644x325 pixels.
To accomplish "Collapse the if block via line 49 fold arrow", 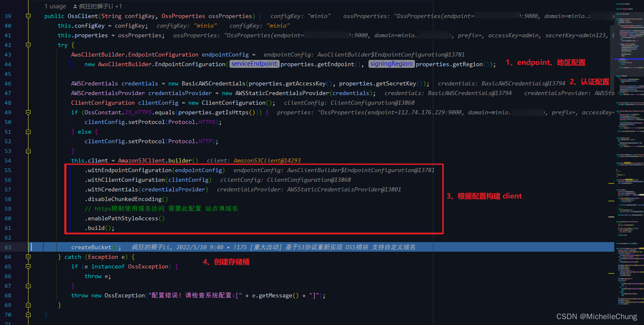I will [28, 112].
